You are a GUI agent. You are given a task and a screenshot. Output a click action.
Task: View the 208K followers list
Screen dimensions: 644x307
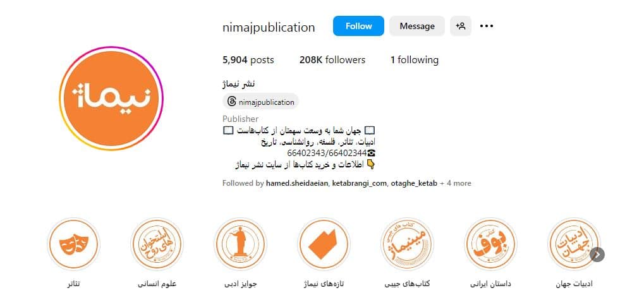pyautogui.click(x=332, y=60)
